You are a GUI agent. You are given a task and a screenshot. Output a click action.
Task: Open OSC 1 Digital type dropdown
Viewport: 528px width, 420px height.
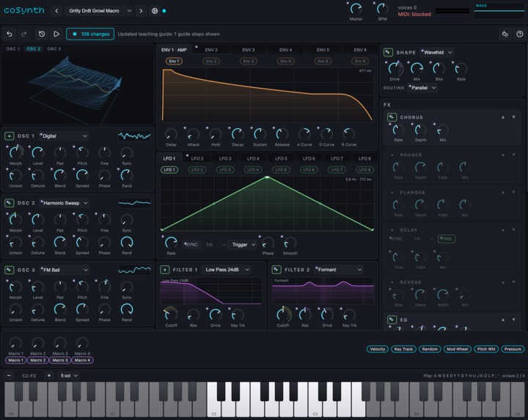(x=63, y=136)
